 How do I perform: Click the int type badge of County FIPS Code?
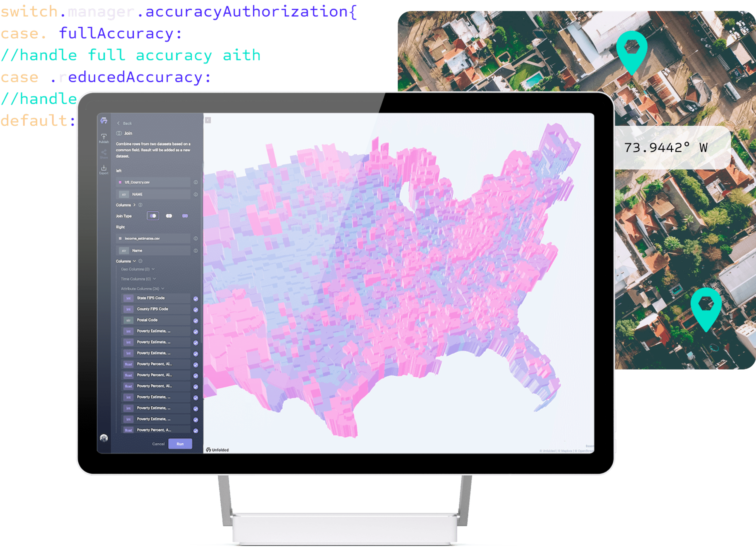click(128, 309)
